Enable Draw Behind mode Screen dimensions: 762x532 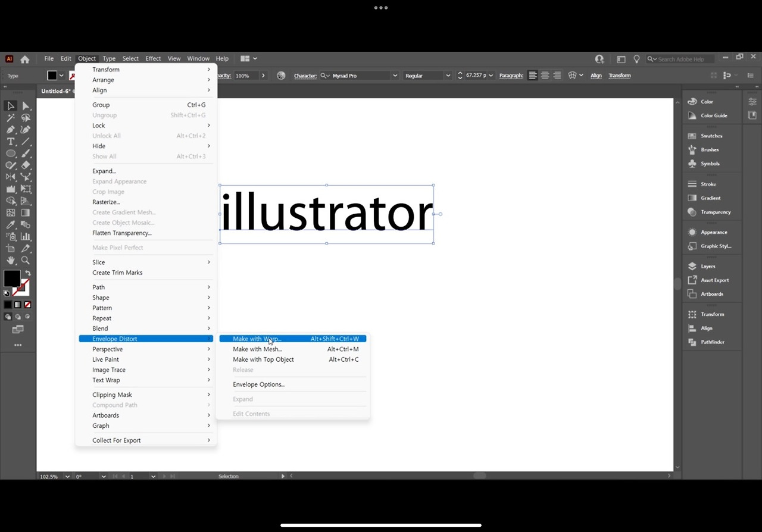[x=18, y=317]
